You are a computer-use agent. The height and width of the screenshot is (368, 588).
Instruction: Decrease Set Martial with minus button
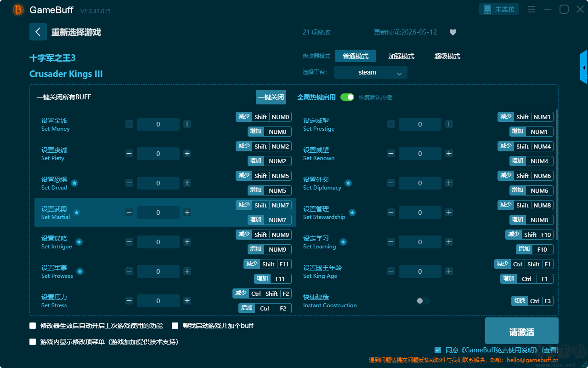pyautogui.click(x=130, y=213)
